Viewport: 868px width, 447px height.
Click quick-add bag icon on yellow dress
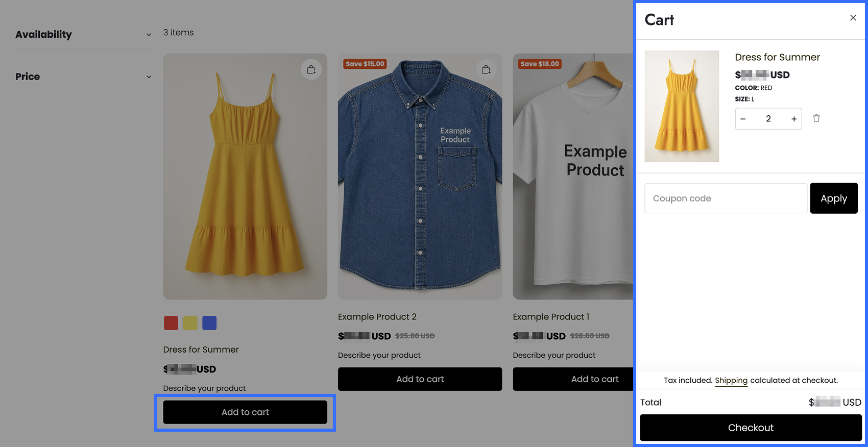pyautogui.click(x=311, y=69)
